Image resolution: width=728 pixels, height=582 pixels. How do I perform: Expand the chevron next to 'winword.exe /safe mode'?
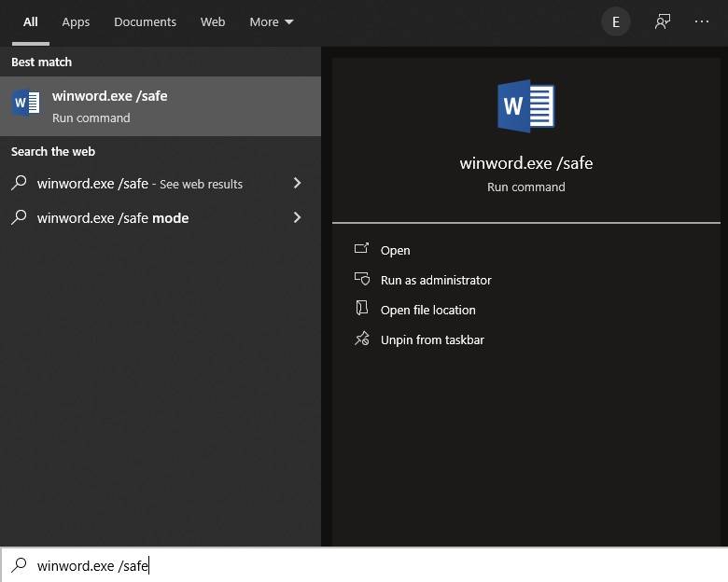click(x=297, y=218)
